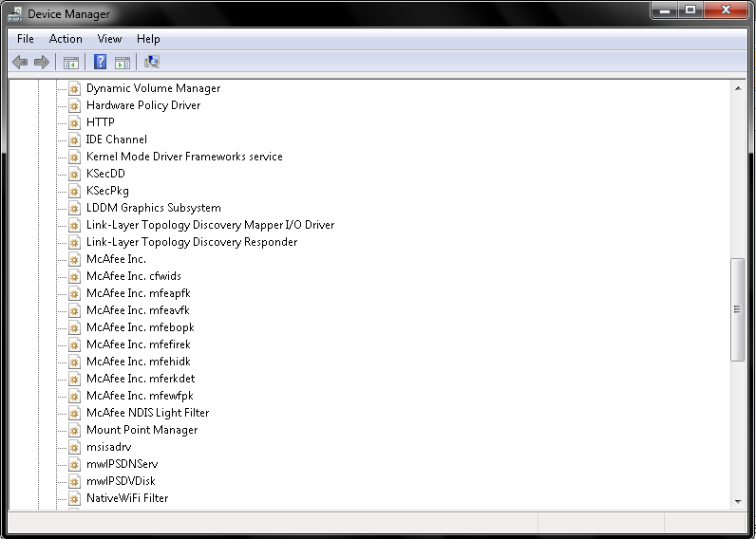756x539 pixels.
Task: Select the mwlPSDNServ entry
Action: (x=122, y=464)
